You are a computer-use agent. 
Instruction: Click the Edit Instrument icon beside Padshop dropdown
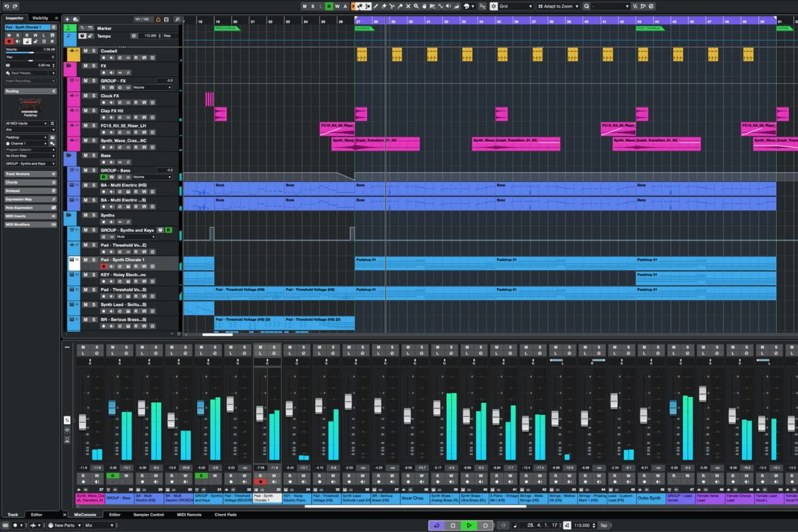tap(52, 138)
